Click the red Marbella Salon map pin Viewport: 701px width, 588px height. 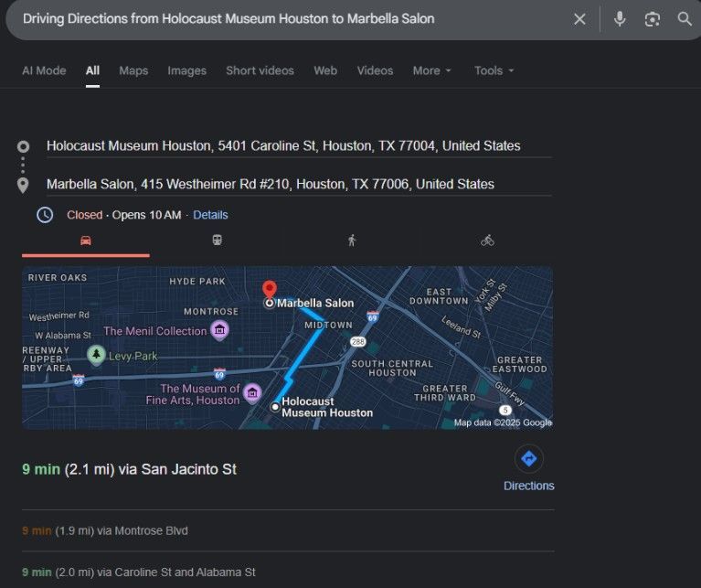point(269,290)
